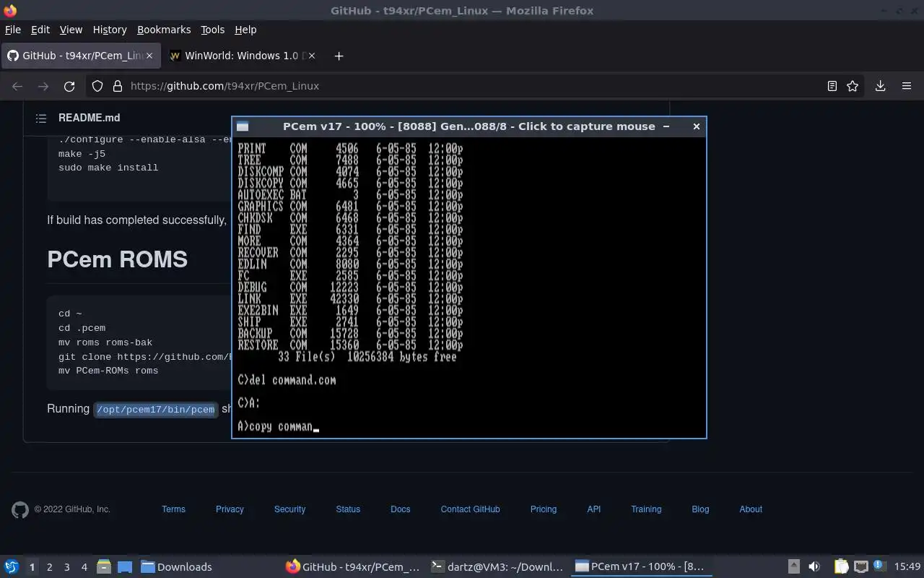
Task: Open the Help menu
Action: [x=245, y=30]
